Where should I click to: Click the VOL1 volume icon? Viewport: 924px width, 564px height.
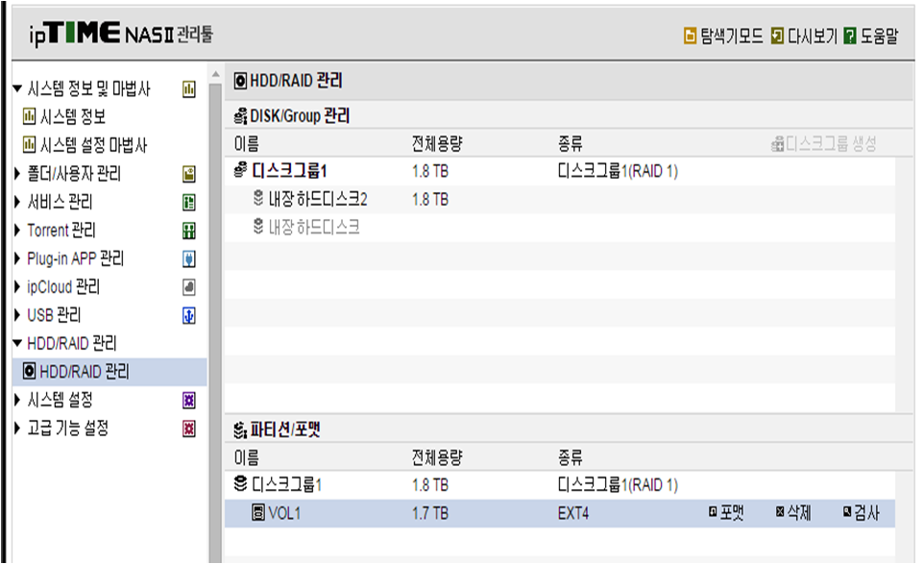(258, 513)
